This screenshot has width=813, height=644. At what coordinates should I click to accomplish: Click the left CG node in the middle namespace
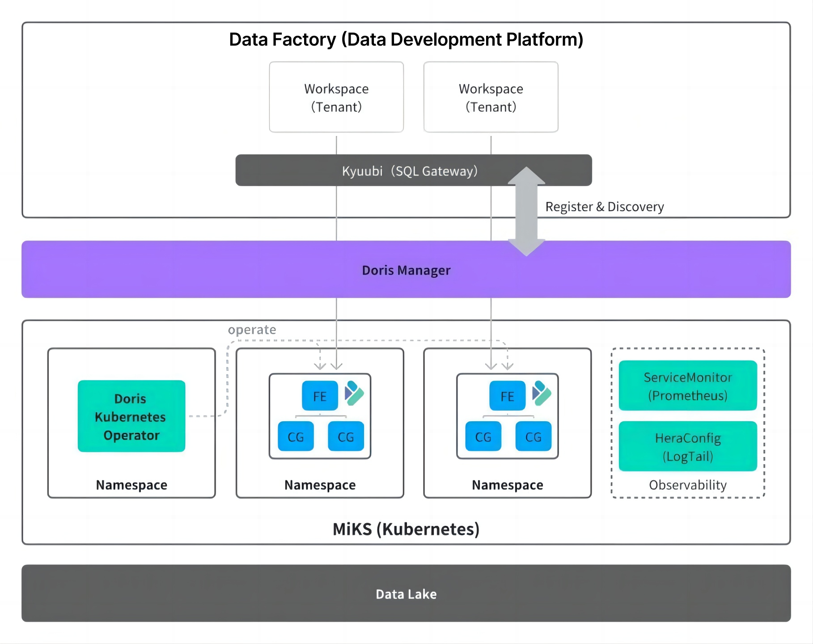click(x=296, y=436)
